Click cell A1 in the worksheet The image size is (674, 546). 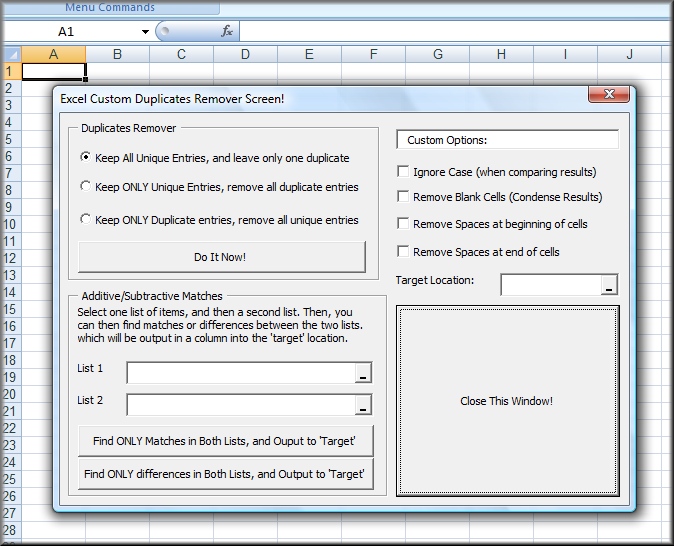point(54,71)
